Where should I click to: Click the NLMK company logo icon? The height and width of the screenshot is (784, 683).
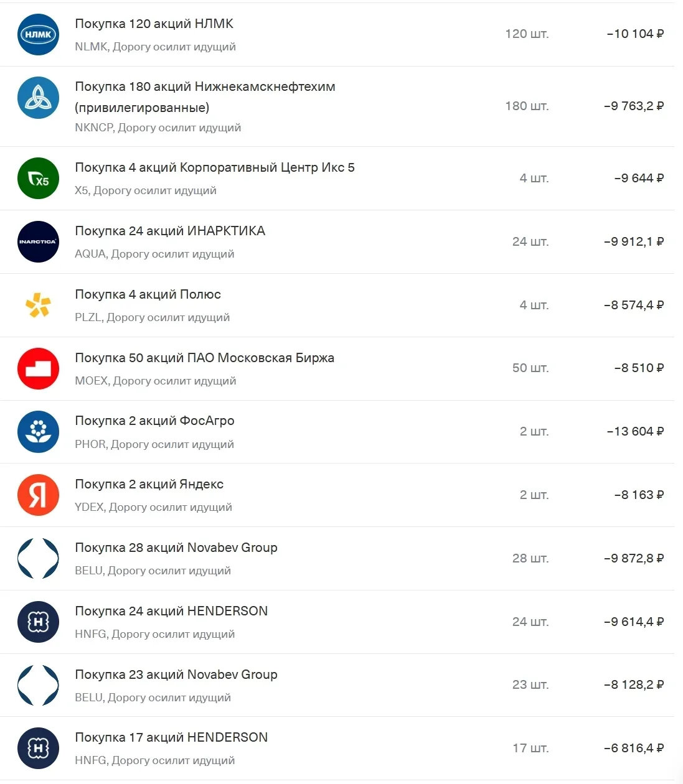tap(38, 34)
